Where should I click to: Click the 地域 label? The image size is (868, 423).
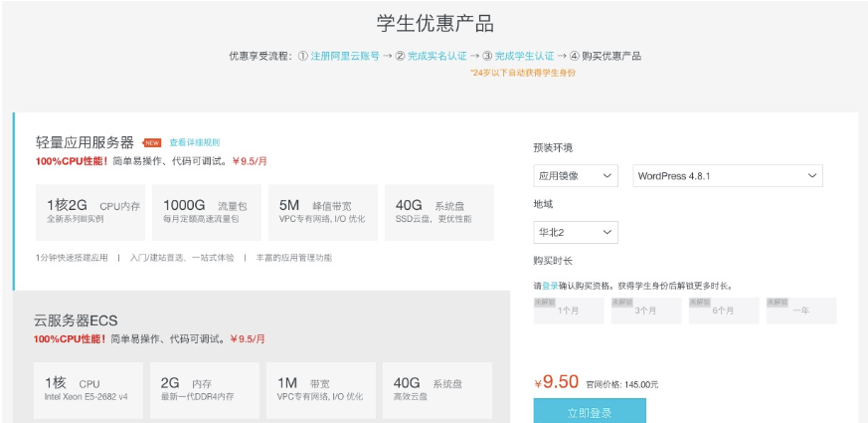tap(543, 205)
